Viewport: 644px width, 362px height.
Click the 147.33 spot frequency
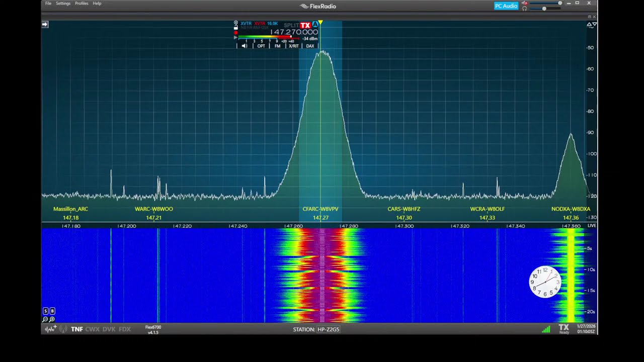488,218
